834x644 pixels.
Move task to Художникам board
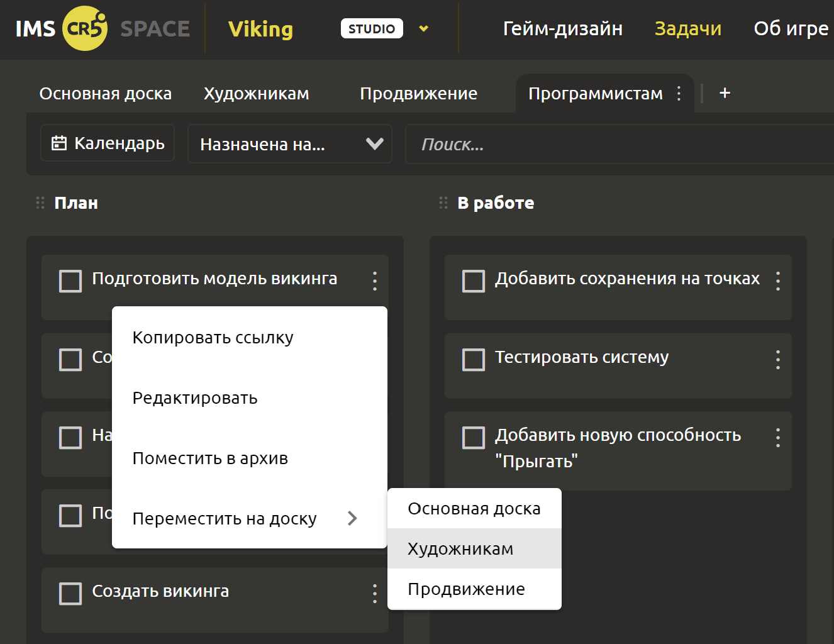pyautogui.click(x=474, y=548)
